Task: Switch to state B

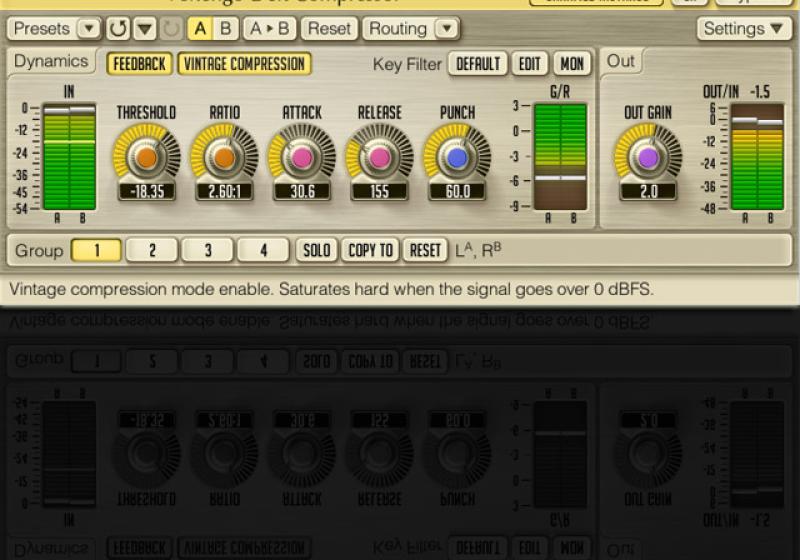Action: click(227, 29)
